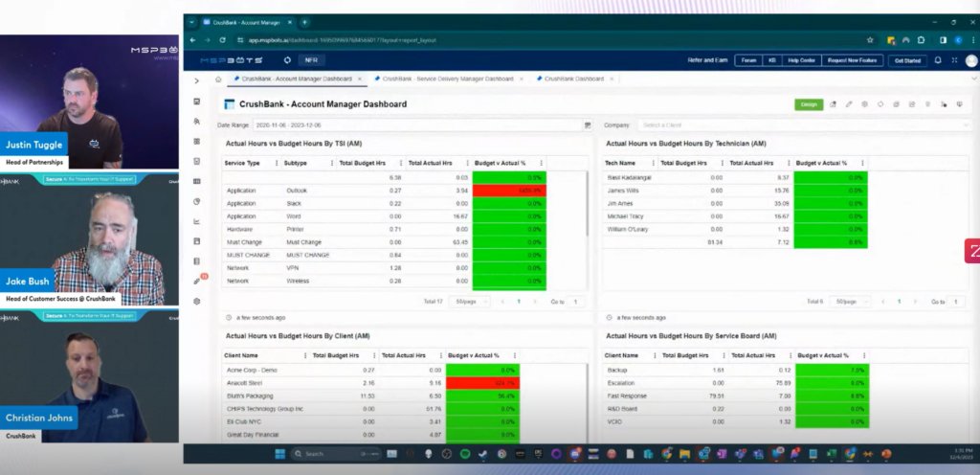Viewport: 980px width, 475px height.
Task: Open Budget v Actual % column menu in Service Board table
Action: tap(864, 355)
